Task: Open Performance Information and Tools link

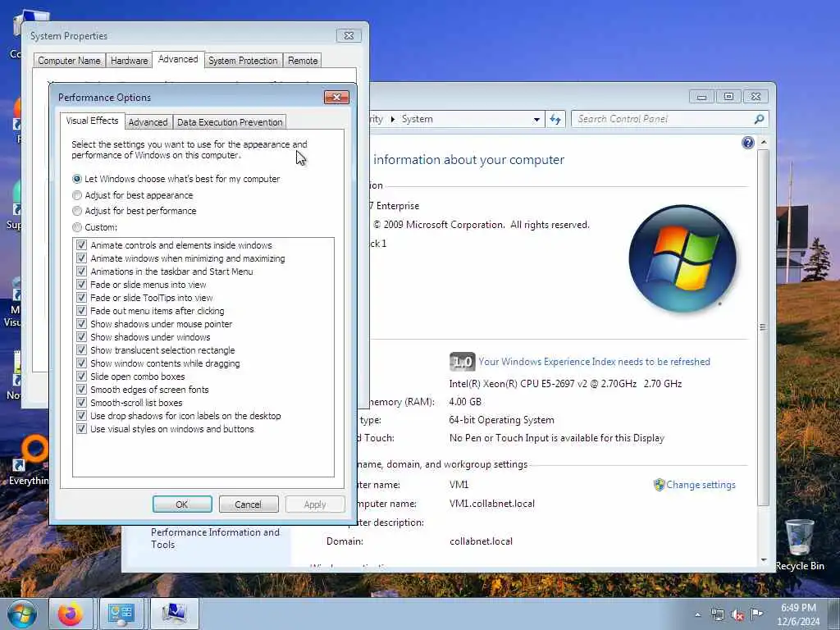Action: point(215,538)
